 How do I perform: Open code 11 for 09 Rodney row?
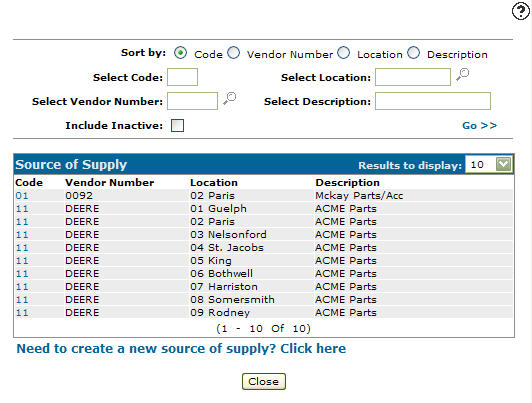(22, 313)
